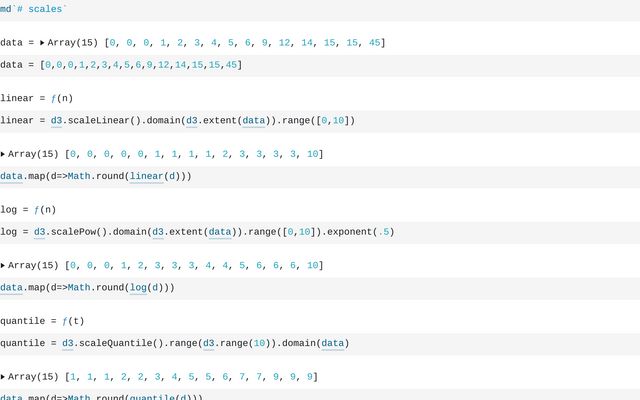Click the underlined d3 before scaleQuantile
This screenshot has width=640, height=400.
68,343
